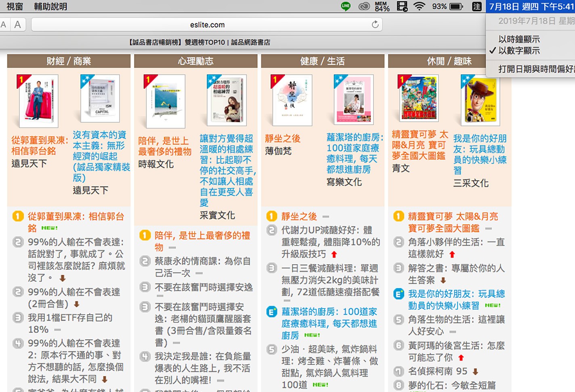
Task: Open ranked item 99%的人輸在不會表達 (2冊合售)
Action: click(x=74, y=298)
